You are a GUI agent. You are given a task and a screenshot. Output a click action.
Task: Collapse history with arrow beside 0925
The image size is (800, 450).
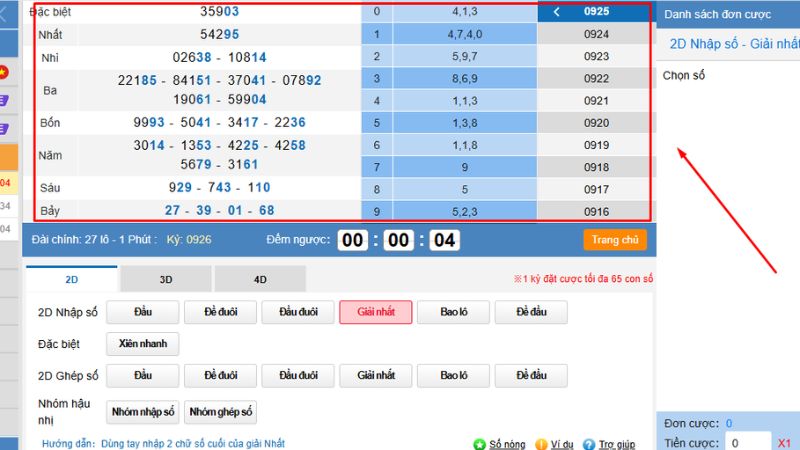coord(557,12)
